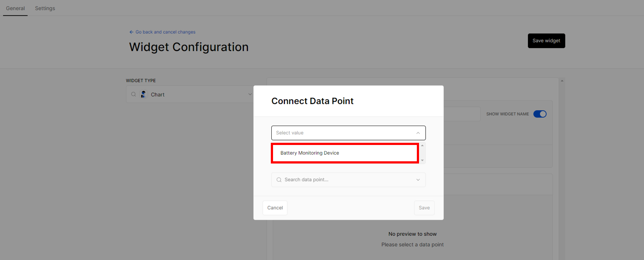Click the Widget Type search icon
This screenshot has height=260, width=644.
point(134,94)
